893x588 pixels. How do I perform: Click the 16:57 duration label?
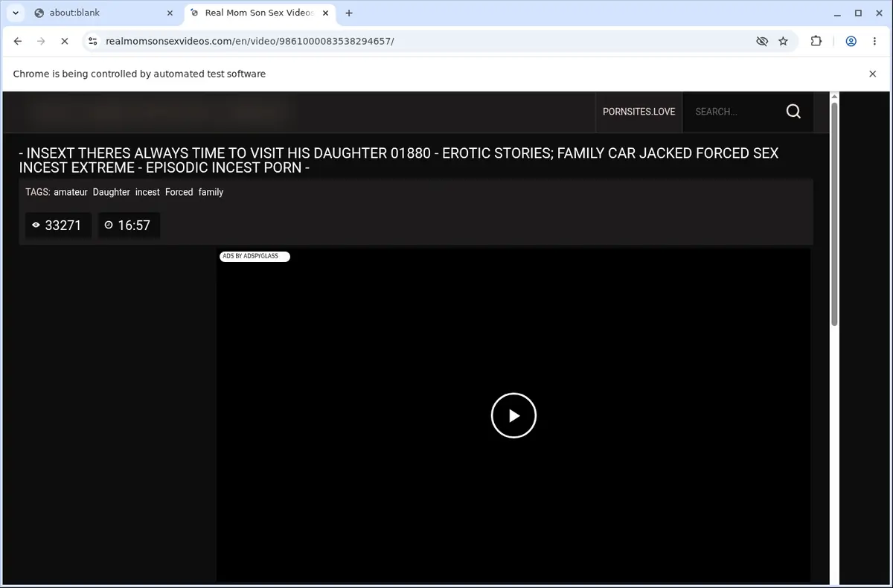129,226
